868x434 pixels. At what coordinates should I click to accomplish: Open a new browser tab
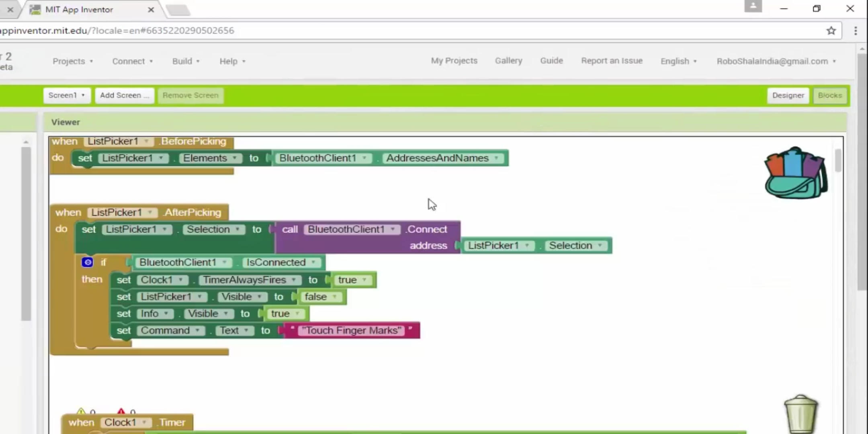pos(178,10)
